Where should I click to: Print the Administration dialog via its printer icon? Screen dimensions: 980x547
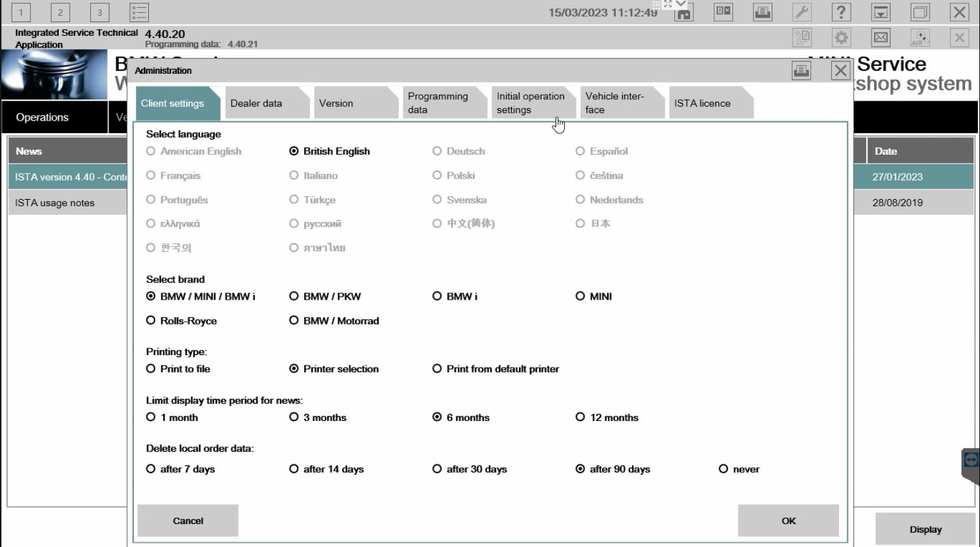click(x=801, y=70)
